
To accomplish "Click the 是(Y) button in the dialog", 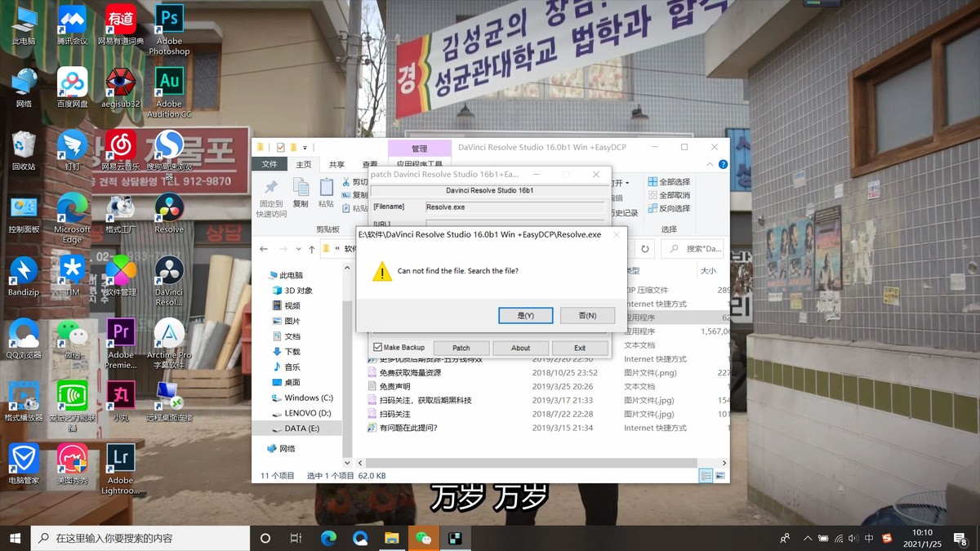I will (x=525, y=315).
